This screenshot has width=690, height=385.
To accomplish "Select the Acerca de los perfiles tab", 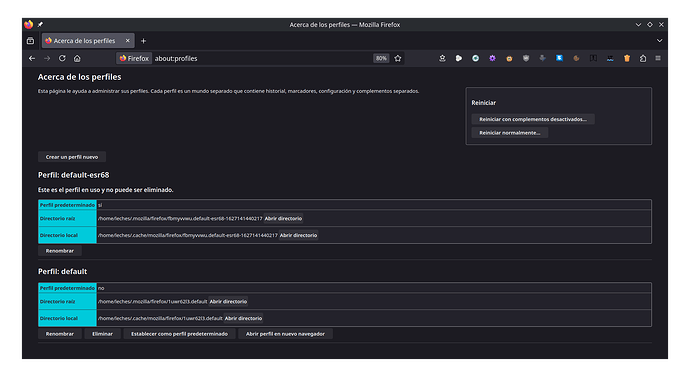I will 88,40.
